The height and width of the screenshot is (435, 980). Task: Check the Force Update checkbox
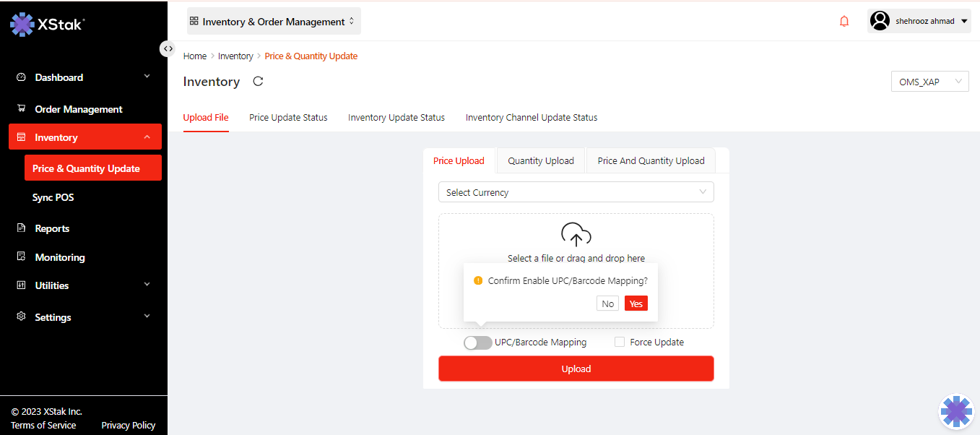point(620,343)
